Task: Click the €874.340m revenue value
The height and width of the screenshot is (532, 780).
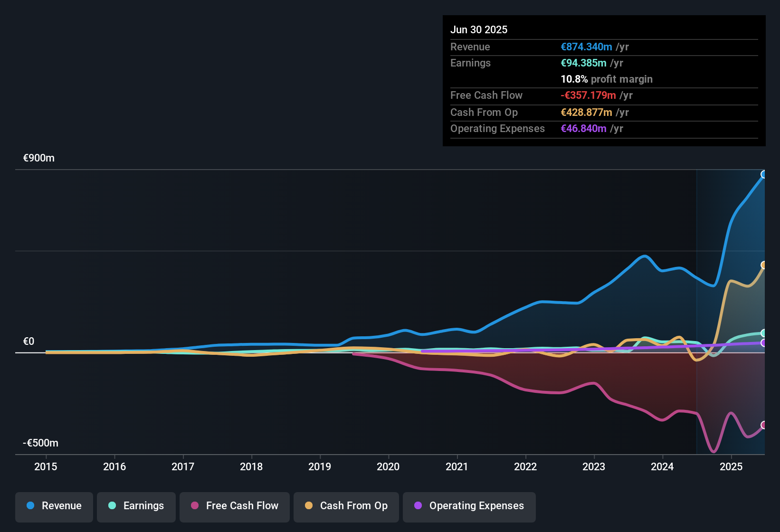Action: point(586,47)
